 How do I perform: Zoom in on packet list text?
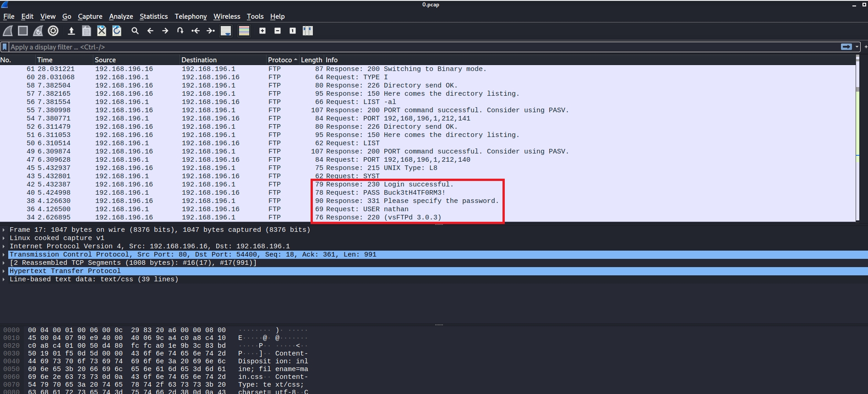pos(262,31)
